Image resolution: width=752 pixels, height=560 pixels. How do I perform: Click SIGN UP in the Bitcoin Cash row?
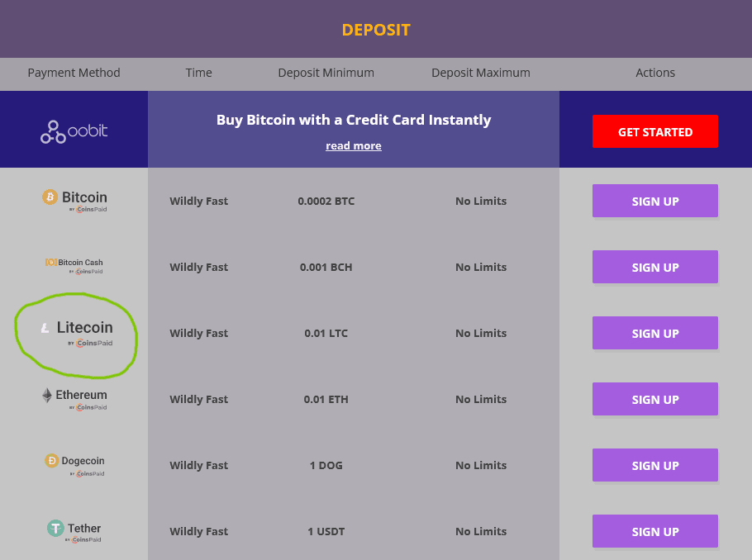(655, 267)
